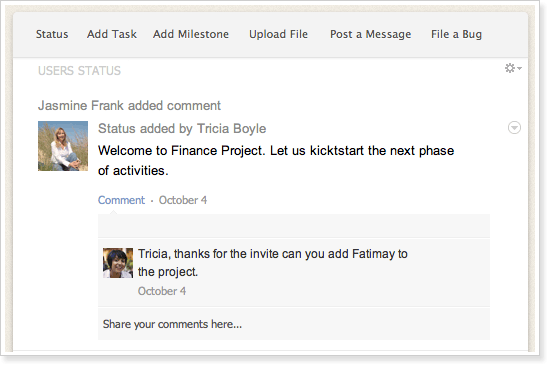Expand the status post options arrow

[514, 128]
